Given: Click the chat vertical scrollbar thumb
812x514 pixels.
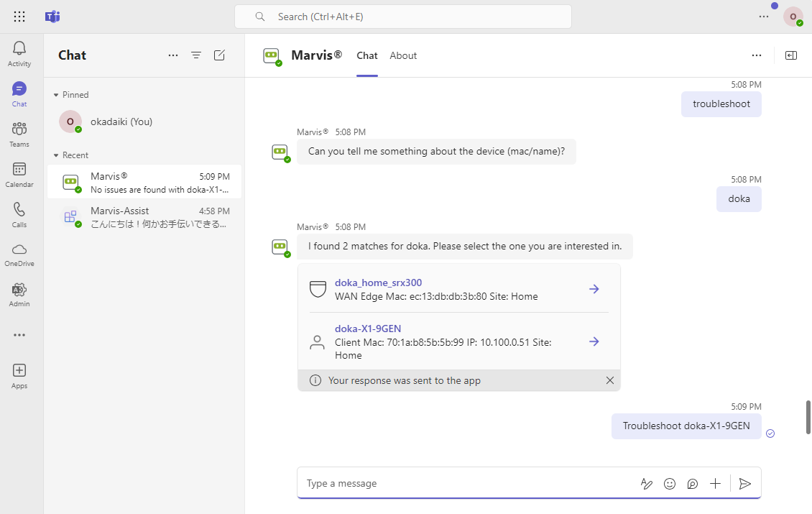Looking at the screenshot, I should 808,417.
